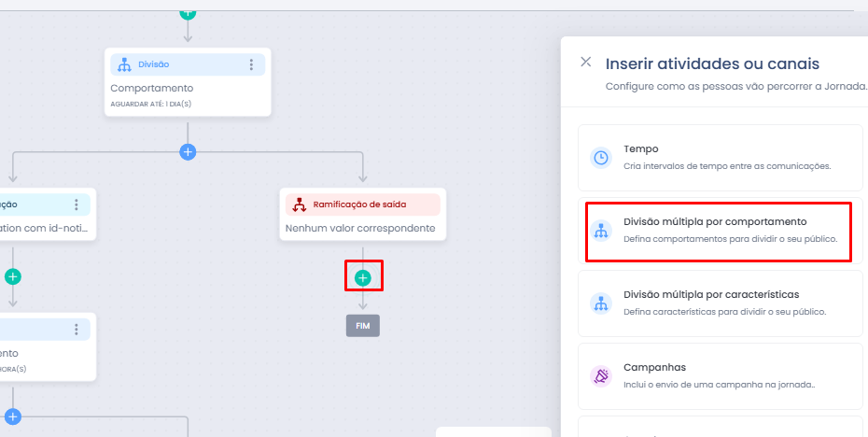Choose Divisão múltipla por características option
The width and height of the screenshot is (868, 437).
pos(721,303)
